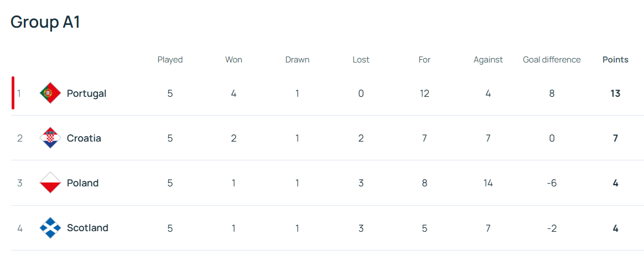Click the Lost column header
644x266 pixels.
tap(361, 60)
